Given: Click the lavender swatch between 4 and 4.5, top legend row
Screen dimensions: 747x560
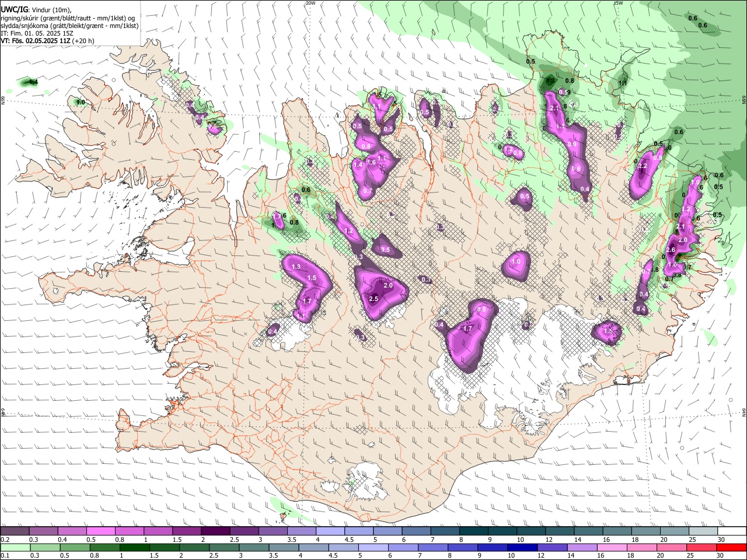Looking at the screenshot, I should pos(330,531).
